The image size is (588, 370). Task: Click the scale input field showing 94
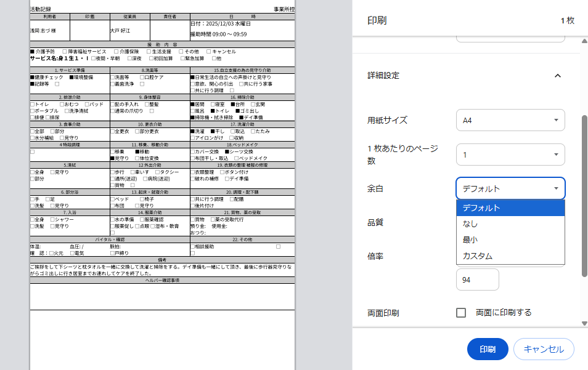[x=477, y=280]
